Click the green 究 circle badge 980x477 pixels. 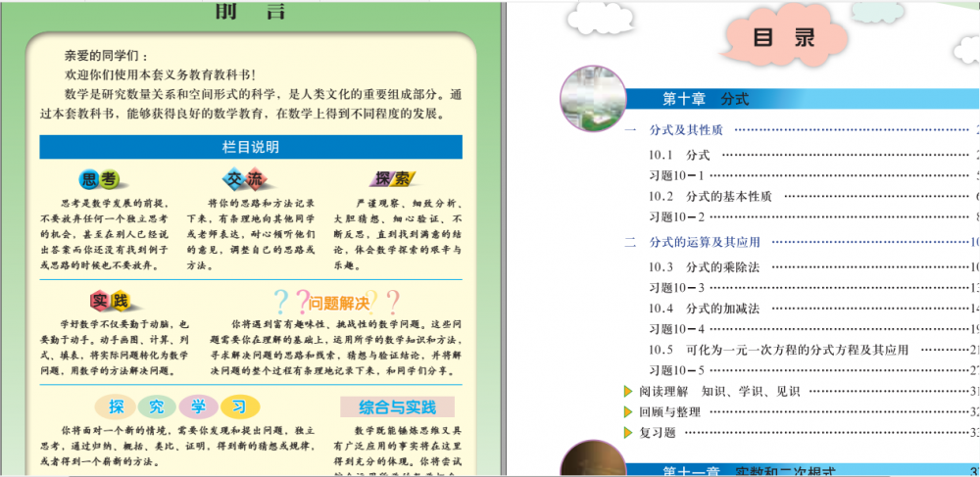point(156,407)
